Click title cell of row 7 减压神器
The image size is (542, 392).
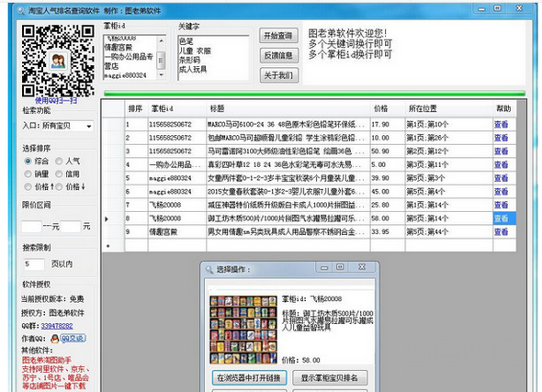click(x=288, y=205)
